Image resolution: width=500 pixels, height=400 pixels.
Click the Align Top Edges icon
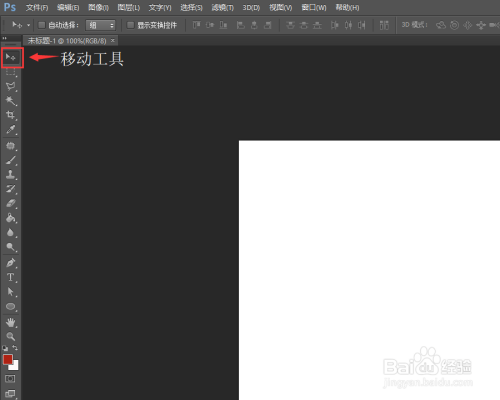point(196,25)
